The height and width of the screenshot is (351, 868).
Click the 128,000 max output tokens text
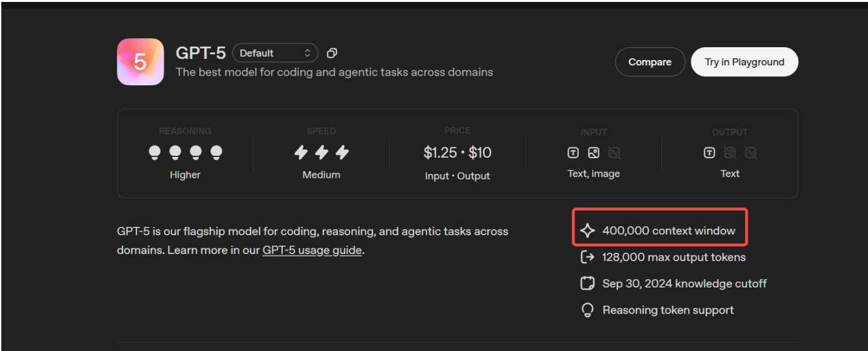674,257
